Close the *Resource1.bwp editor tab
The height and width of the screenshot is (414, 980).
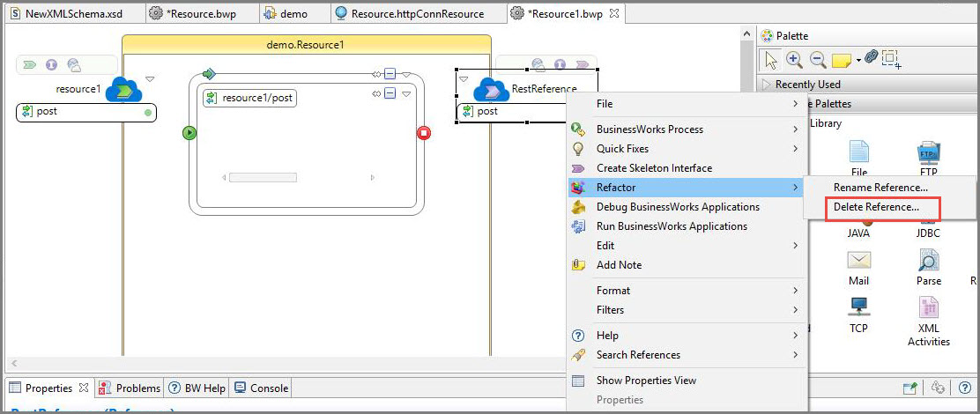tap(613, 13)
